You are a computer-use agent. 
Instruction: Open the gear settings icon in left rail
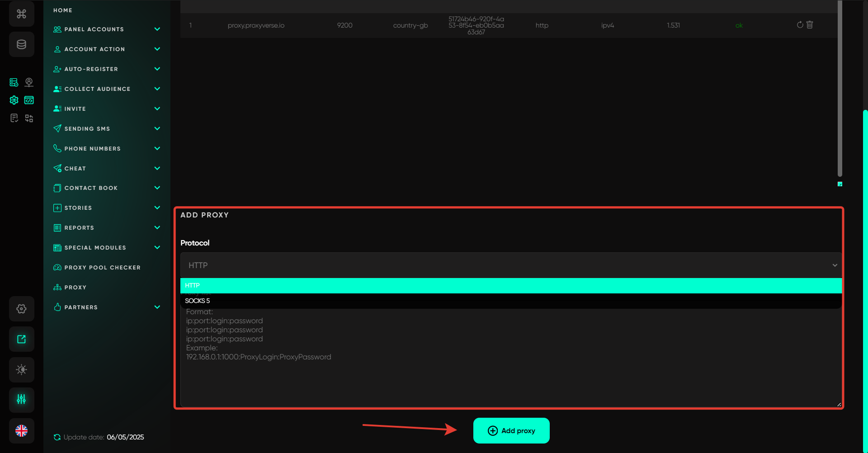[x=21, y=309]
